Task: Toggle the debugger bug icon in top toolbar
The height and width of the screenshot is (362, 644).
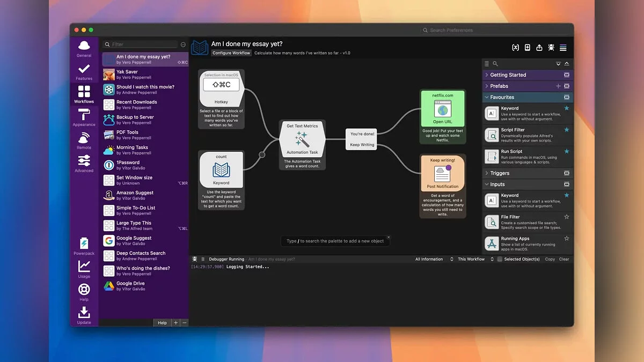Action: pos(551,48)
